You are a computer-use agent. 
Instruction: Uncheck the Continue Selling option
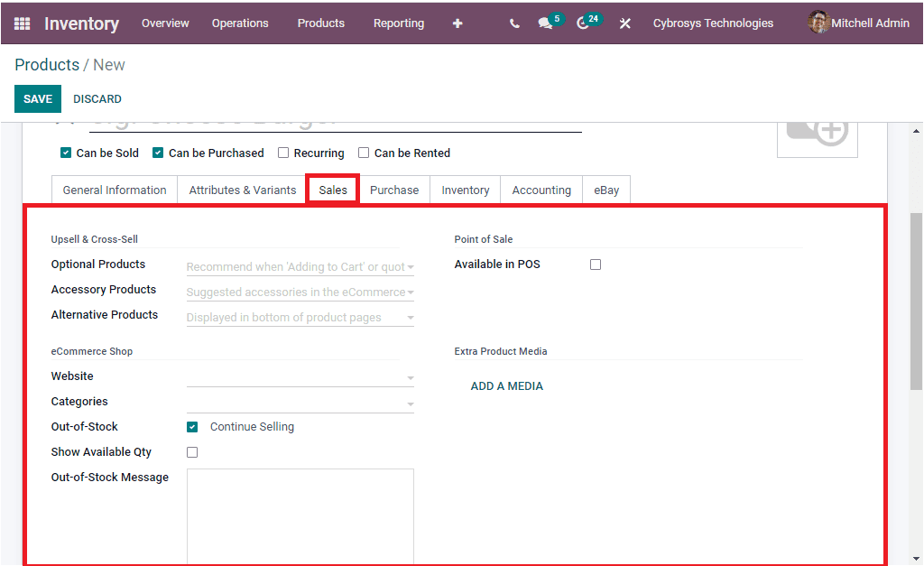tap(192, 426)
